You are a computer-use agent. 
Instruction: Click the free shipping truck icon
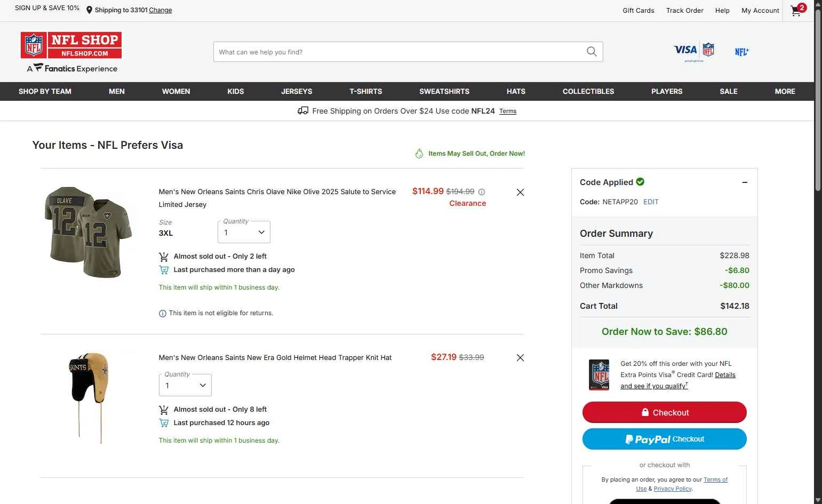[303, 111]
